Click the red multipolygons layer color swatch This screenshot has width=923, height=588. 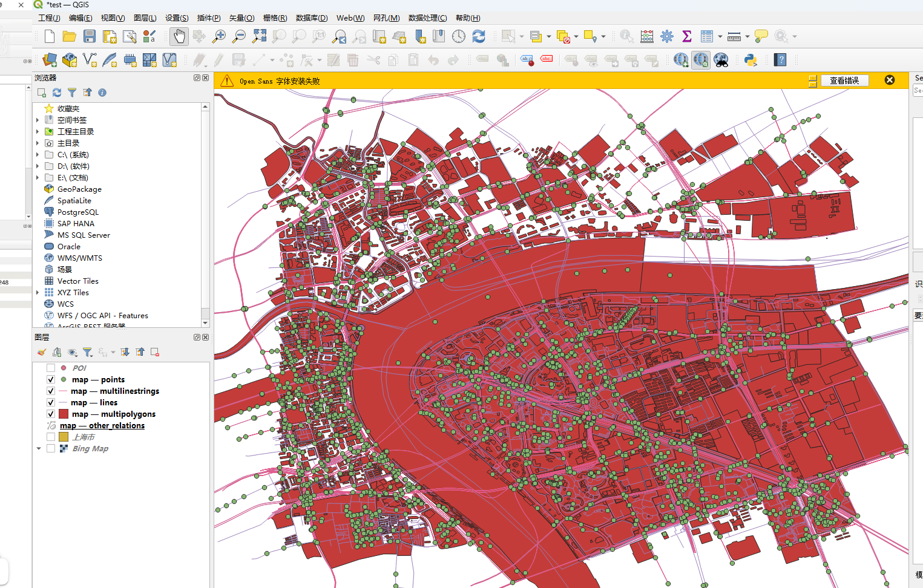click(x=64, y=414)
